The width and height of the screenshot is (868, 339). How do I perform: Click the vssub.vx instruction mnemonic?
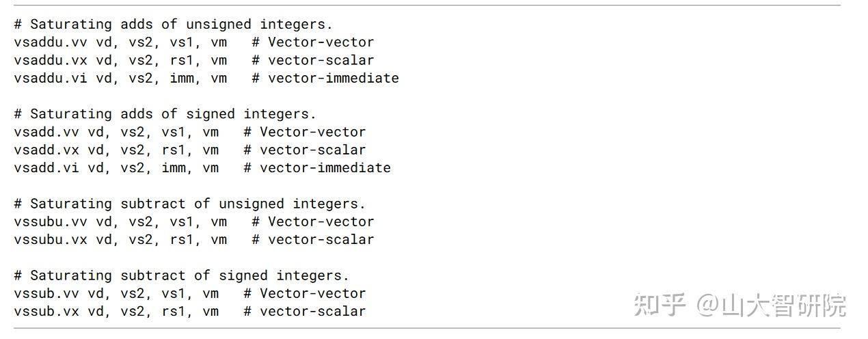click(46, 311)
